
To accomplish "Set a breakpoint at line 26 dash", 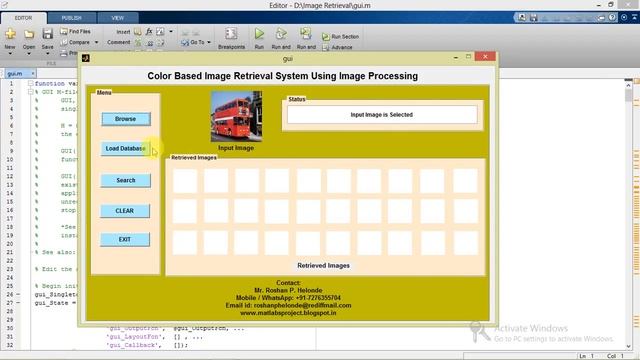I will click(x=18, y=294).
